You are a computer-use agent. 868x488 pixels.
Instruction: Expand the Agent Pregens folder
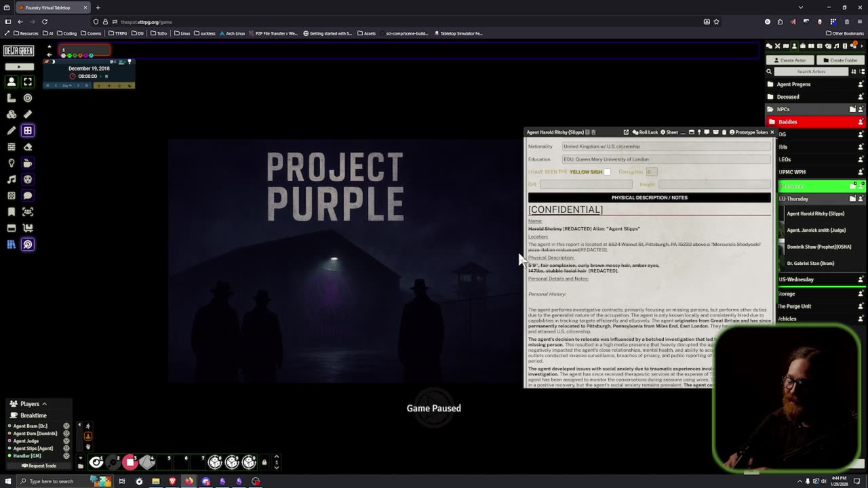point(816,84)
